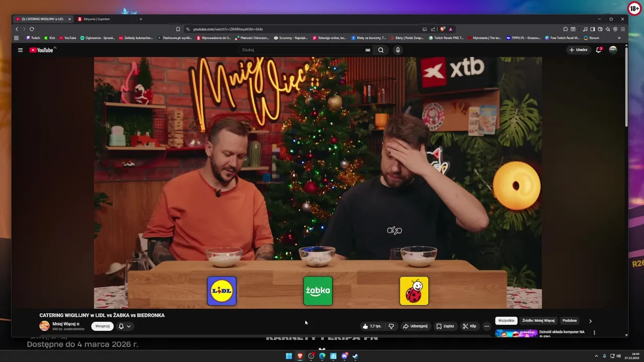This screenshot has width=644, height=362.
Task: Click the YouTube search magnifier button
Action: pos(381,50)
